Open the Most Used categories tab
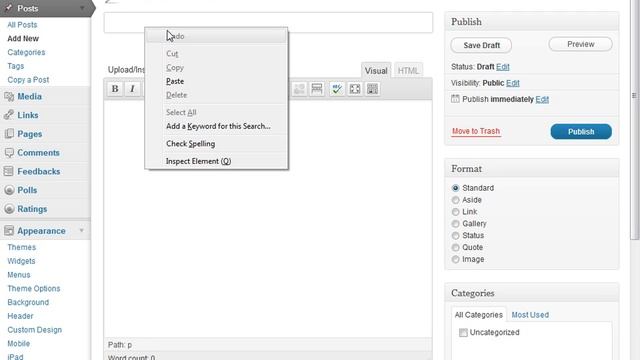The image size is (640, 360). click(530, 315)
